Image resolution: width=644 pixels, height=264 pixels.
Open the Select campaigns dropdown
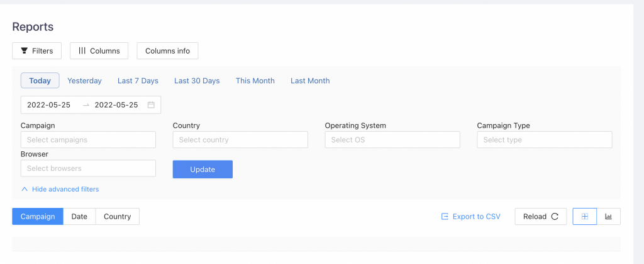click(88, 140)
